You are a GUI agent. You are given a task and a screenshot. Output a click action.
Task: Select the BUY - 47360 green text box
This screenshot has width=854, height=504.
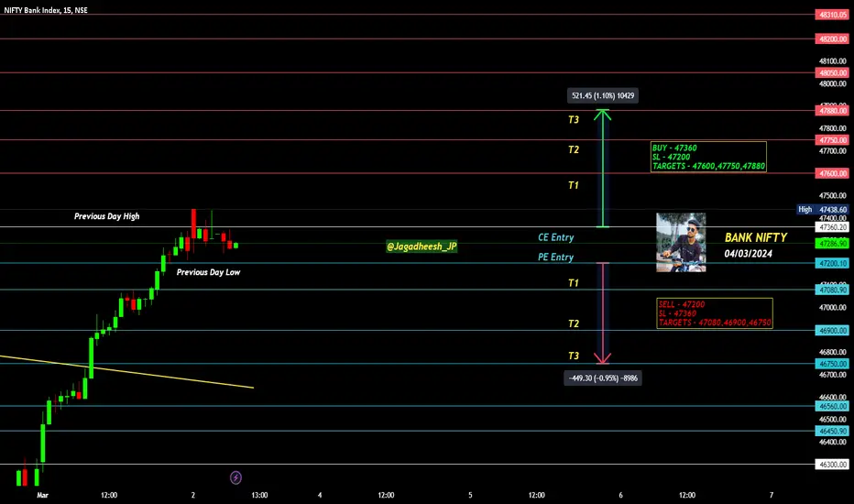pyautogui.click(x=708, y=157)
